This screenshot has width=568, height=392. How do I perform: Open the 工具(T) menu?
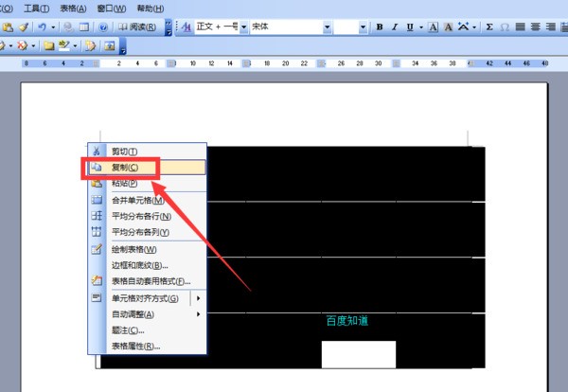pos(37,9)
